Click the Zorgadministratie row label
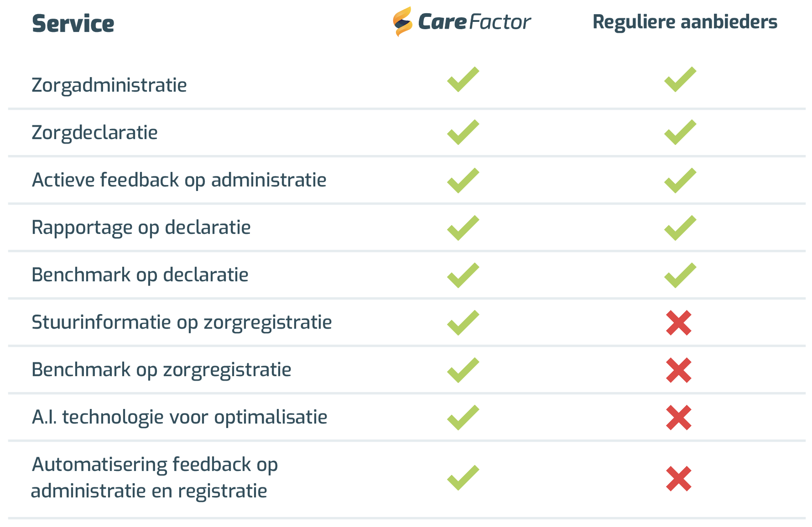Image resolution: width=812 pixels, height=527 pixels. click(x=109, y=86)
